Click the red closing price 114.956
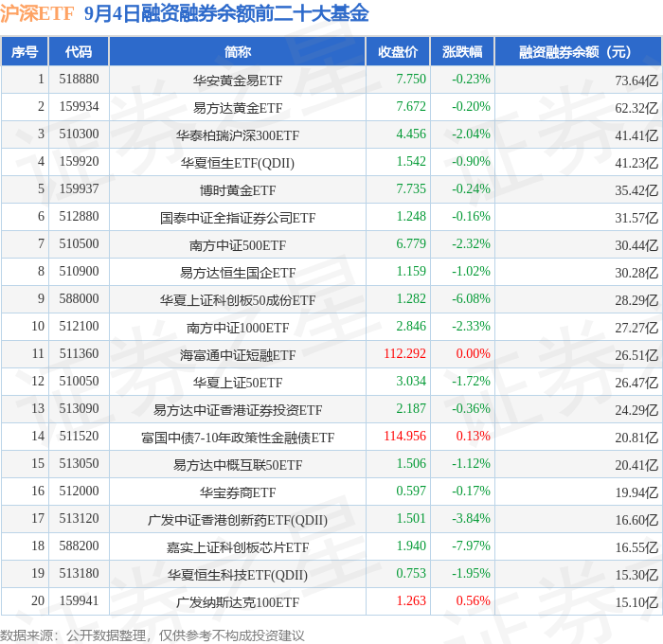 (404, 437)
